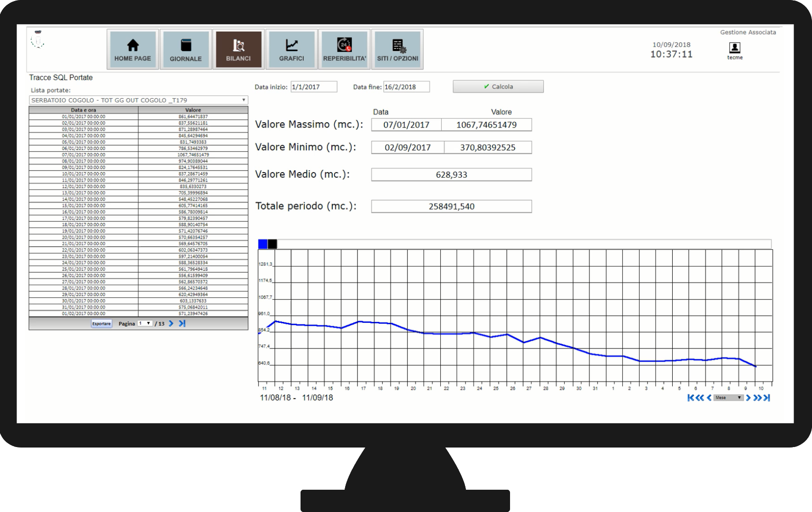The height and width of the screenshot is (512, 812).
Task: Open the GIORNALE journal section
Action: tap(185, 49)
